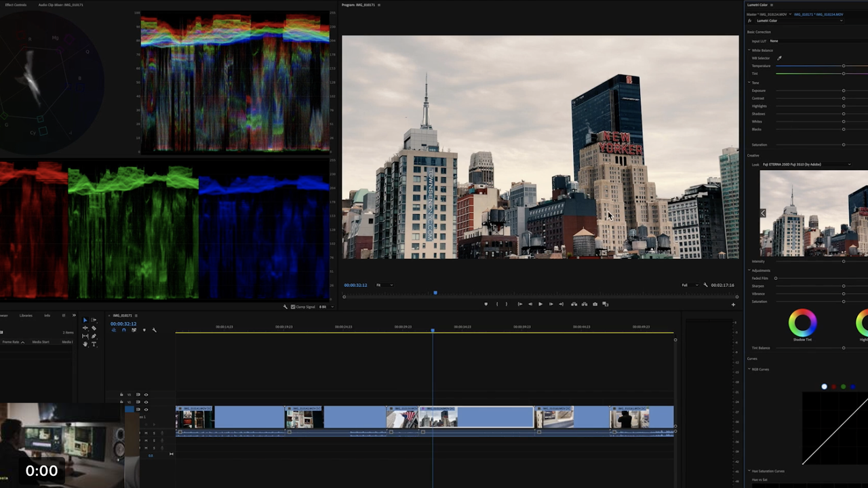This screenshot has height=488, width=868.
Task: Go to Out point in Program Monitor
Action: coord(561,304)
